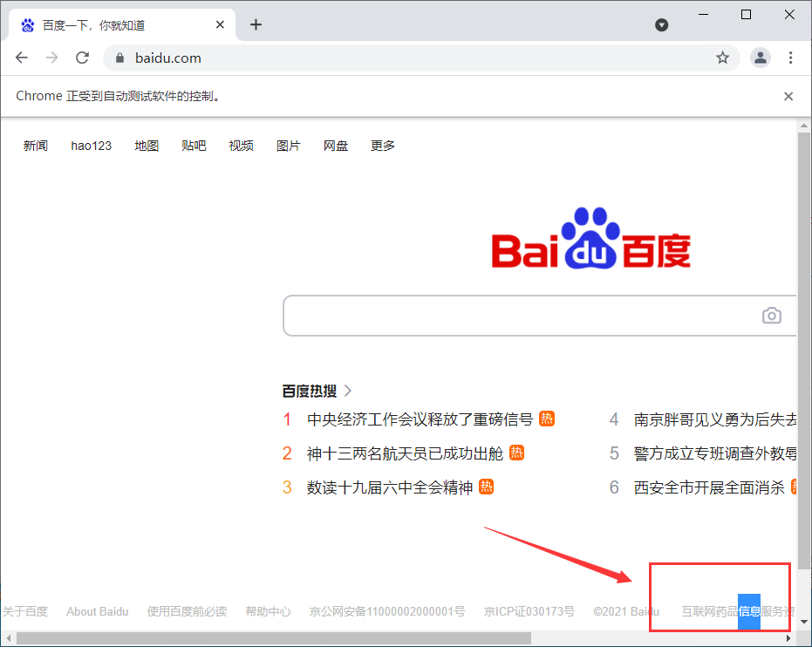This screenshot has height=647, width=812.
Task: Click inside the search input box
Action: coord(523,316)
